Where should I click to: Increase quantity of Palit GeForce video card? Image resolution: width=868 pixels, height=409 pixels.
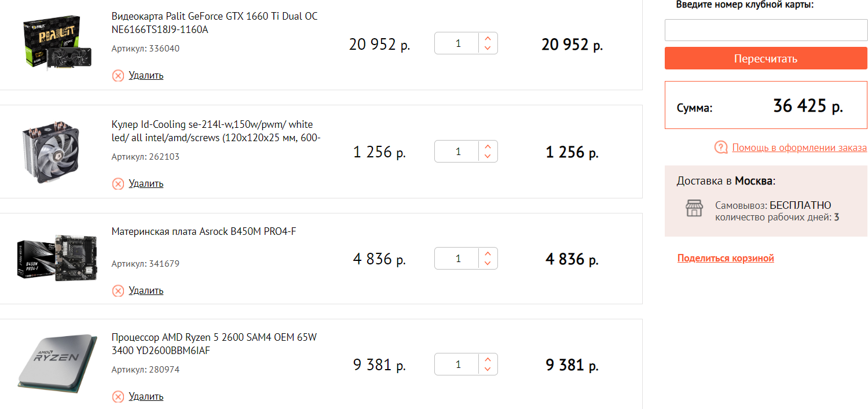488,38
